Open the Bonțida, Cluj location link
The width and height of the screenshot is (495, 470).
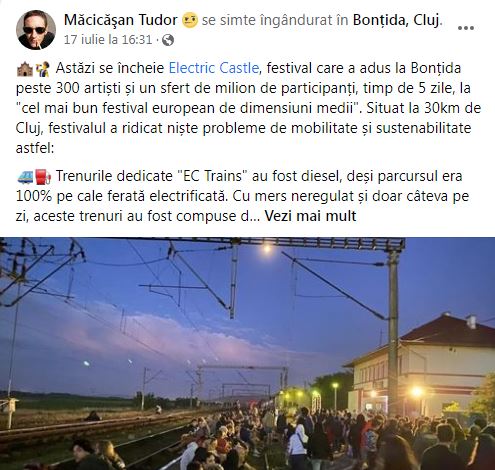(x=396, y=20)
